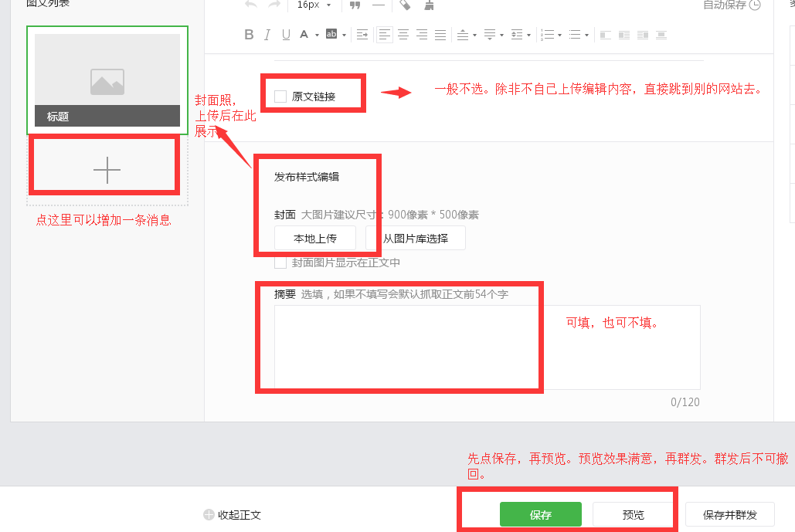Justify text on both sides
Screen dimensions: 795x532
point(440,35)
